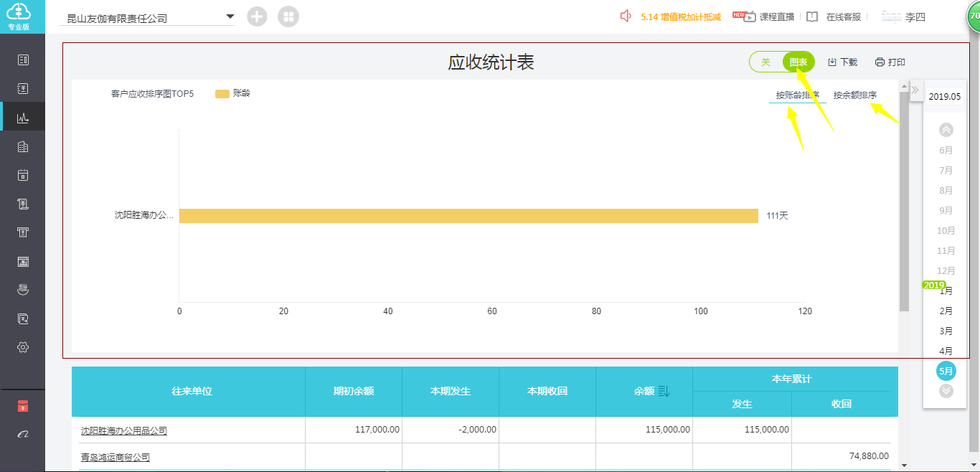Open the checked document icon in sidebar

pyautogui.click(x=23, y=318)
